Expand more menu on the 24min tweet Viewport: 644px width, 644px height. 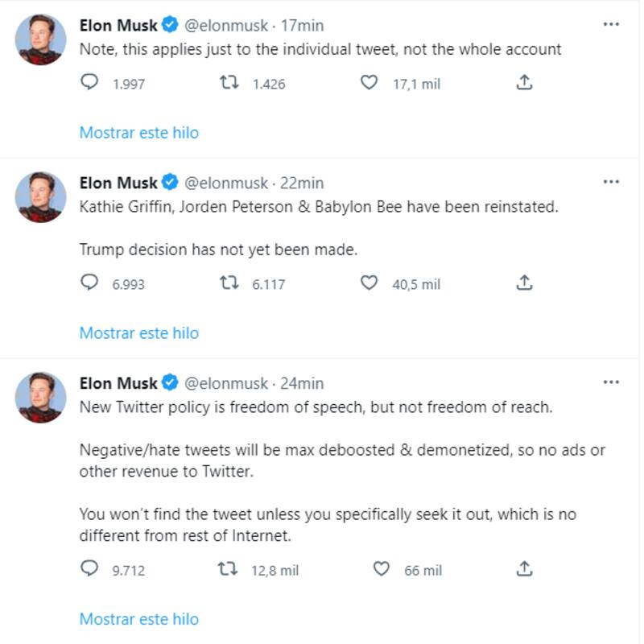click(611, 382)
